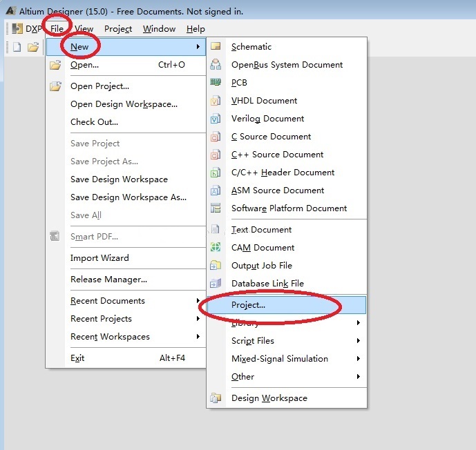
Task: Choose Open Design Workspace...
Action: point(126,104)
